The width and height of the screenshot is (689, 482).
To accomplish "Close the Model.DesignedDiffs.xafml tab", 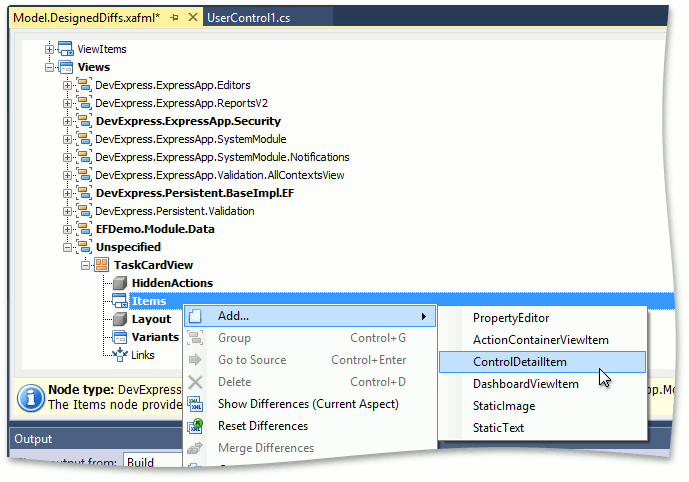I will point(192,17).
